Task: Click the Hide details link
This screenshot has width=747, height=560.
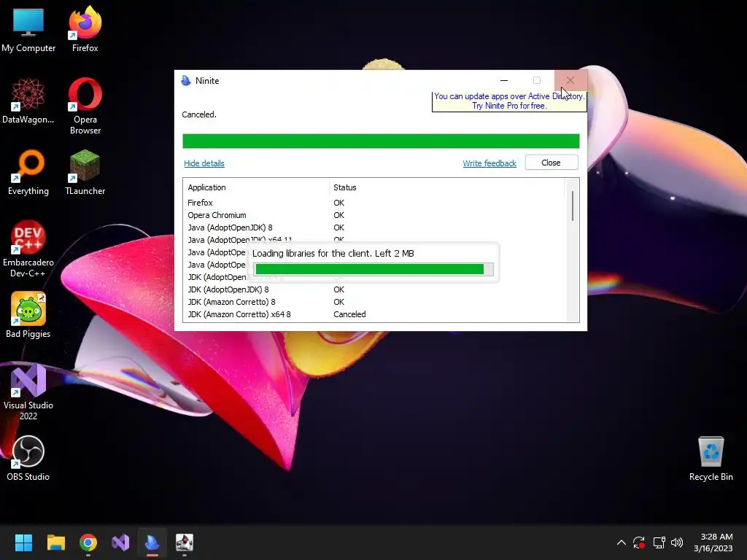Action: [204, 163]
